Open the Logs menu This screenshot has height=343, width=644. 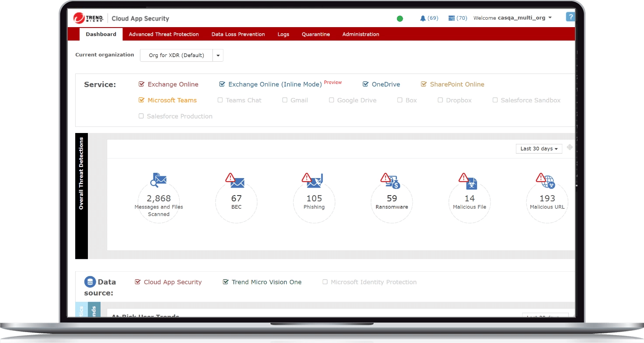pyautogui.click(x=283, y=34)
